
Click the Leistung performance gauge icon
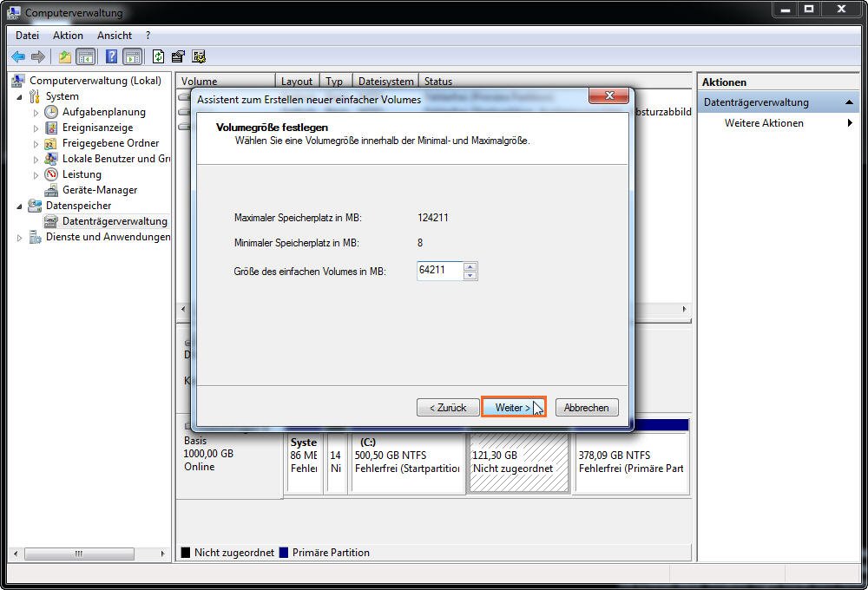point(51,174)
